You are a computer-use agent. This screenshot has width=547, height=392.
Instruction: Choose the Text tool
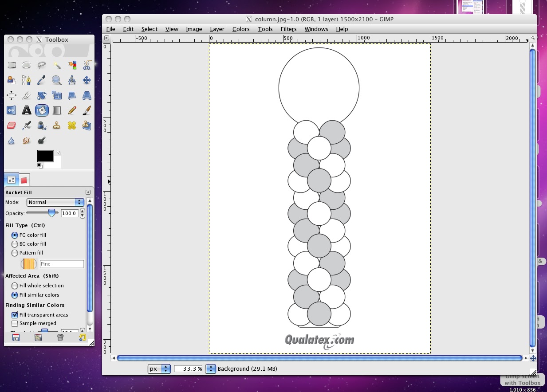tap(26, 110)
